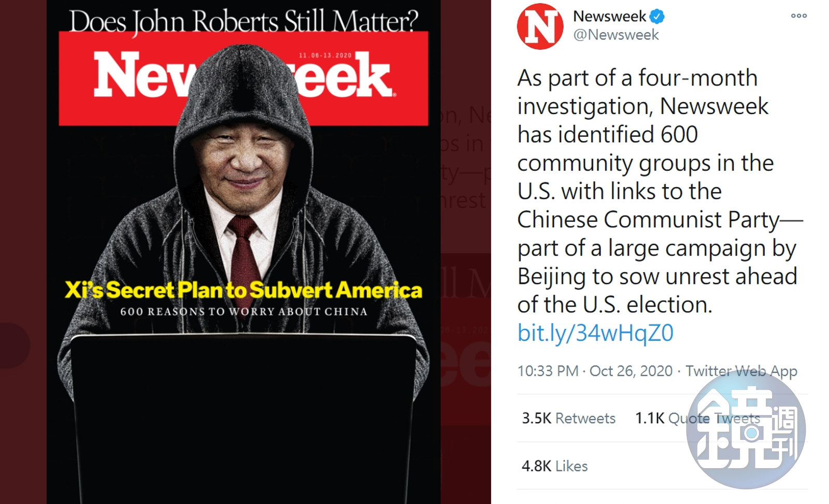Click the cover issue date 11.06-13.2020
The width and height of the screenshot is (829, 504).
click(325, 55)
